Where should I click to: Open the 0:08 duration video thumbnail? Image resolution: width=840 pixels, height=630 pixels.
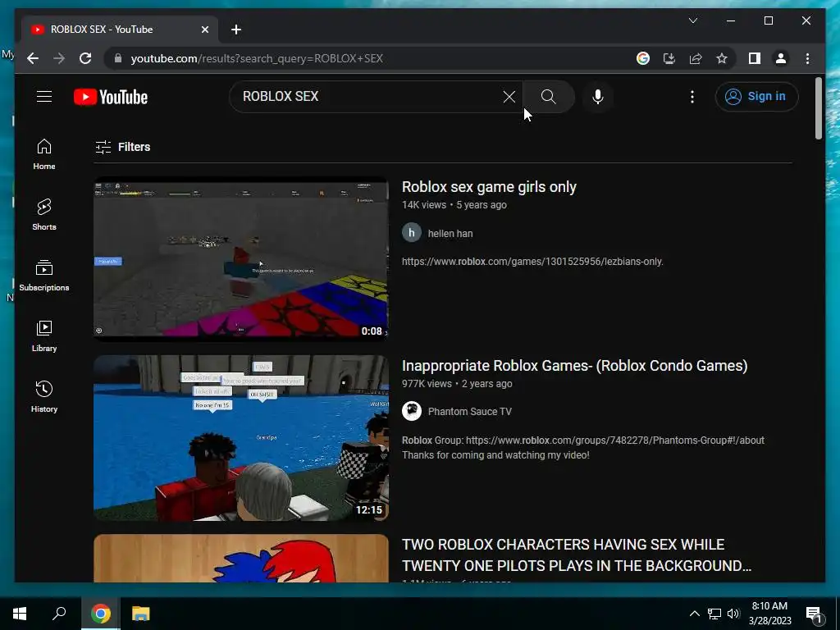[240, 258]
